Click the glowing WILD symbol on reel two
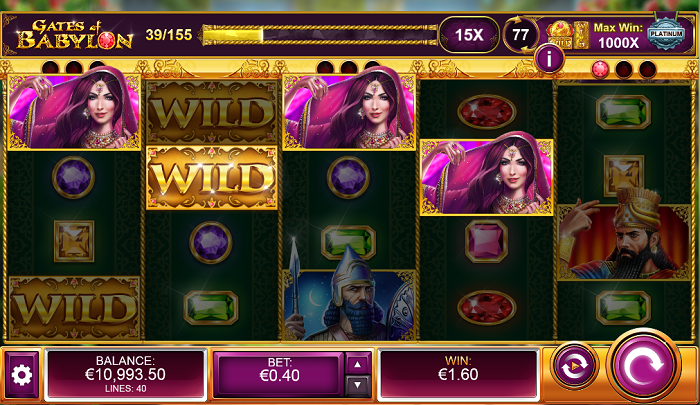The height and width of the screenshot is (405, 700). click(x=212, y=178)
